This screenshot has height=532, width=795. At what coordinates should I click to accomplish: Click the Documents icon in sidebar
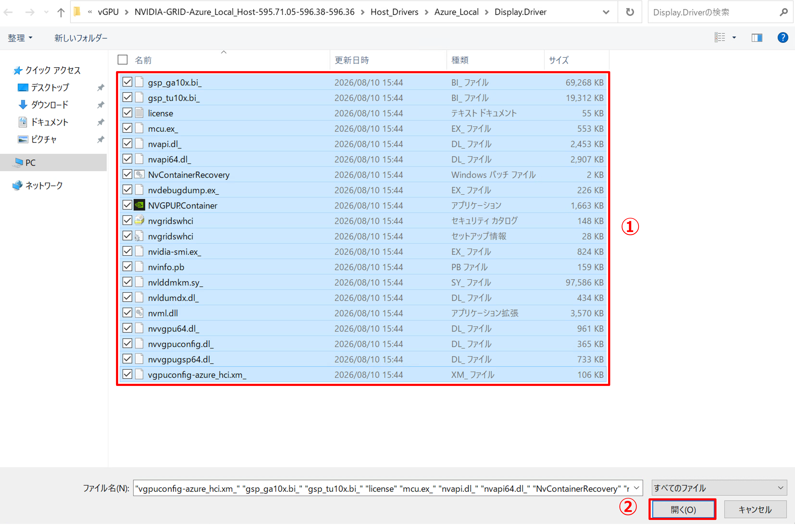coord(23,122)
